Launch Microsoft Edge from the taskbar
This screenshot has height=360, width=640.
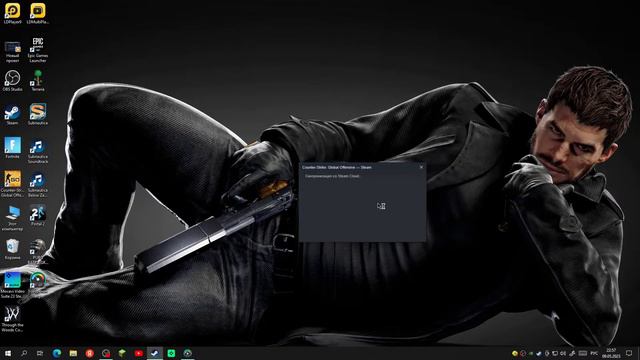[x=57, y=353]
